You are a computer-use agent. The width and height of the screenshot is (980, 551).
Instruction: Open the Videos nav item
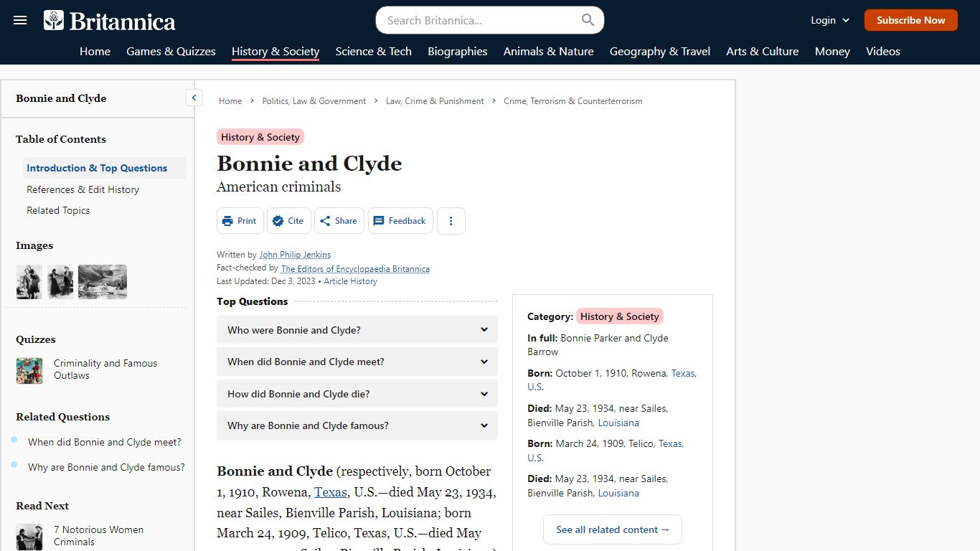tap(882, 51)
